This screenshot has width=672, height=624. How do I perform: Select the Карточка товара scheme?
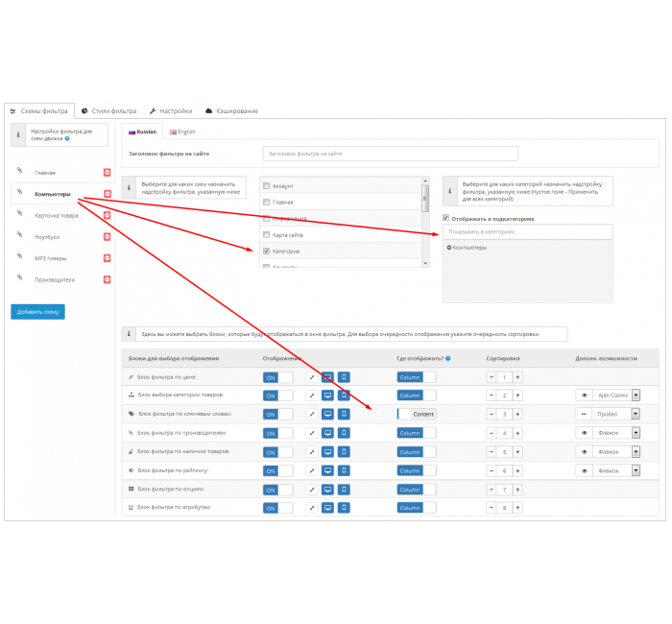[56, 216]
